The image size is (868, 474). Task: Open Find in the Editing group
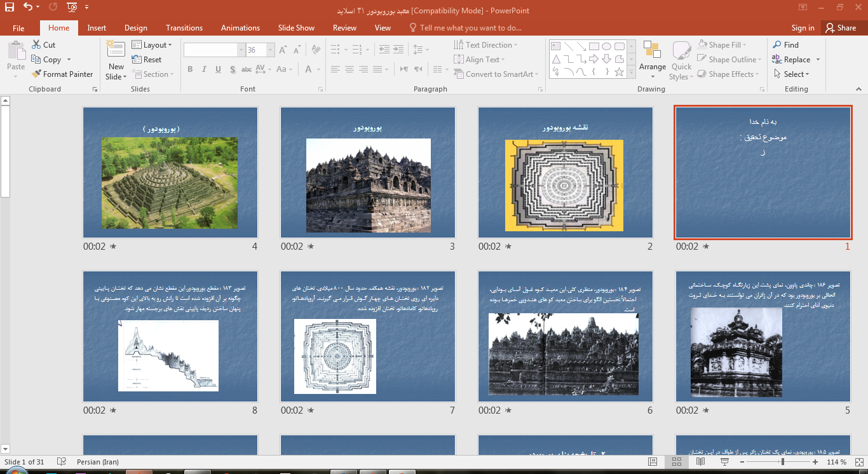click(785, 45)
